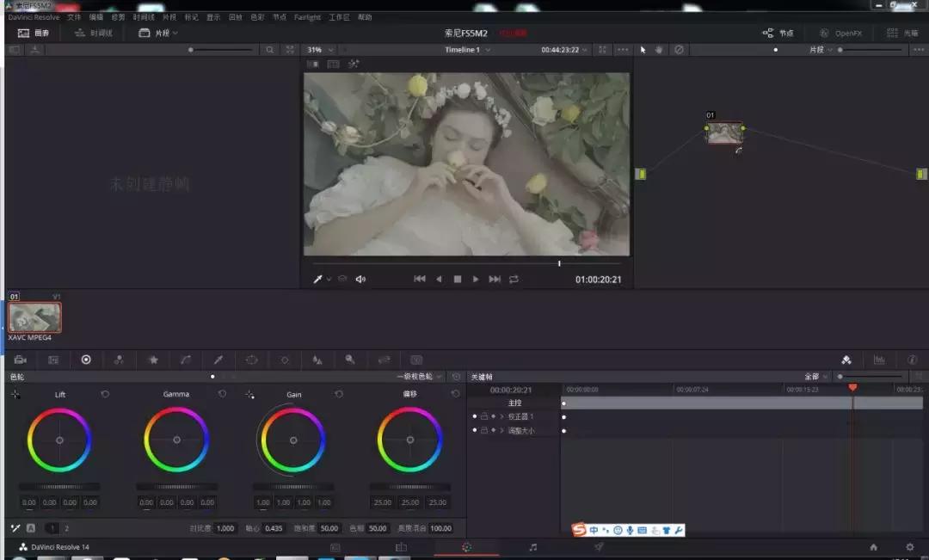Open the Fairlight menu
The image size is (929, 560).
pos(306,16)
